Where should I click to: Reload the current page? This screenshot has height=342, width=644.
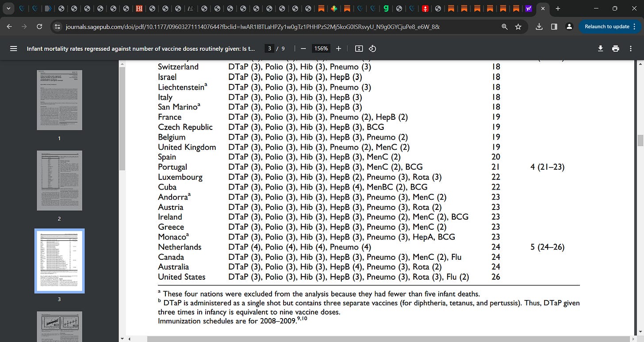[x=40, y=27]
